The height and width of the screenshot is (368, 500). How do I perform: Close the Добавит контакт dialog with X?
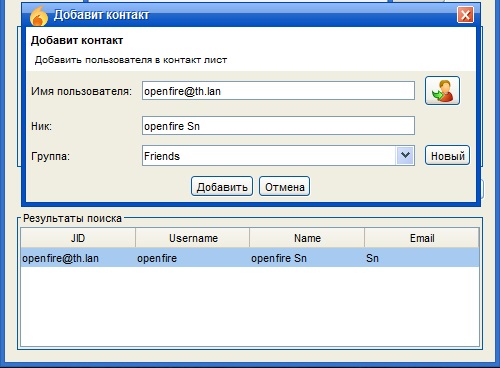coord(465,15)
